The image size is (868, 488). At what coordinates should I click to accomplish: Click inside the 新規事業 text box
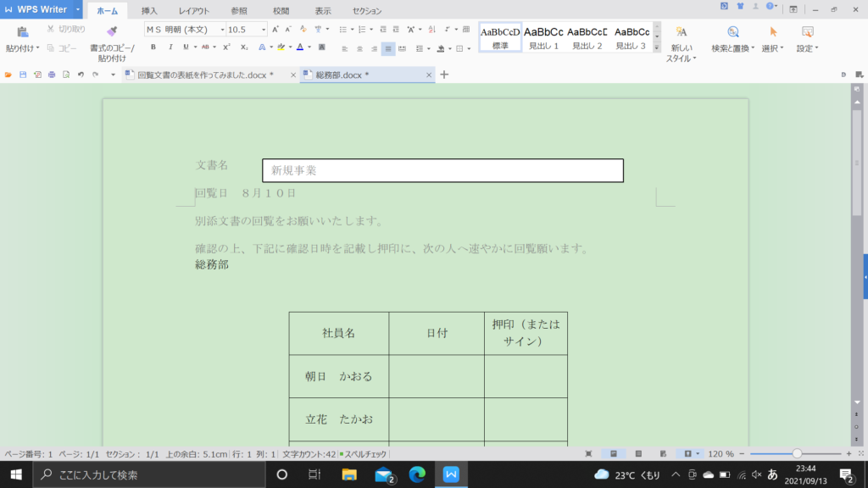click(381, 170)
